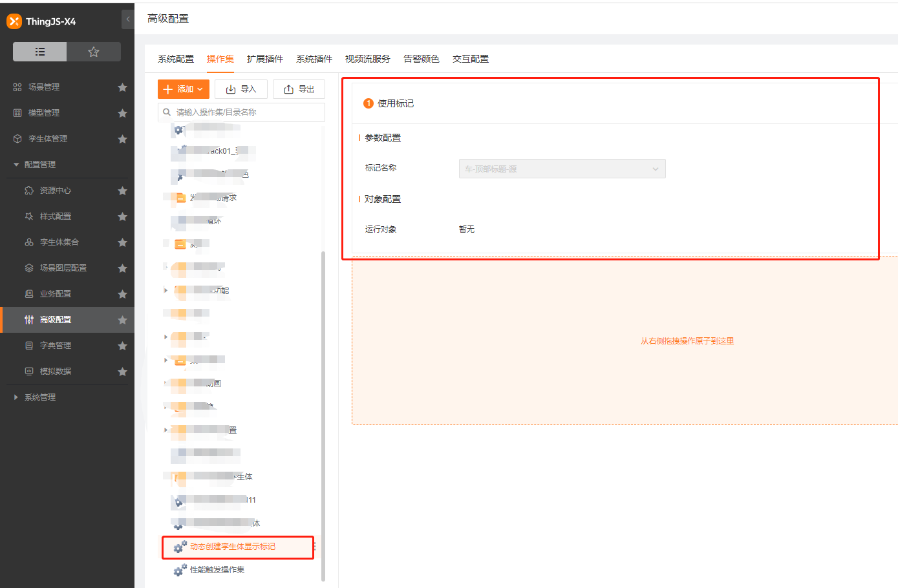Collapse the sidebar with the arrow button

point(128,19)
